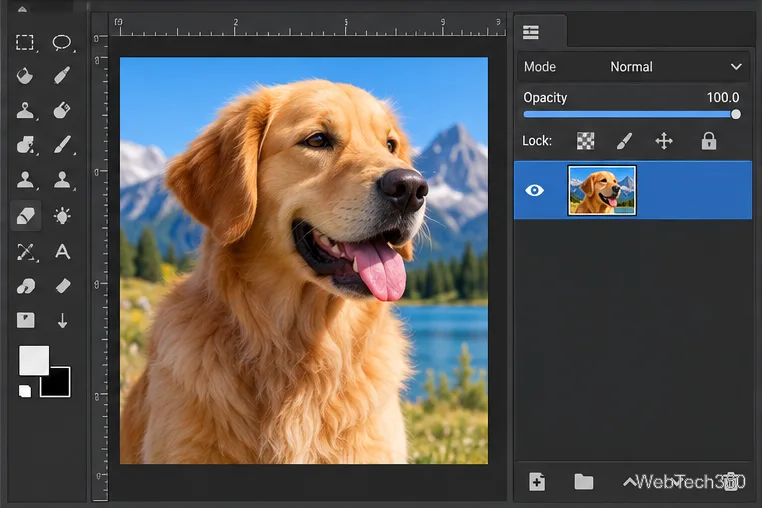Create a new layer group folder icon
The image size is (762, 508).
coord(584,482)
